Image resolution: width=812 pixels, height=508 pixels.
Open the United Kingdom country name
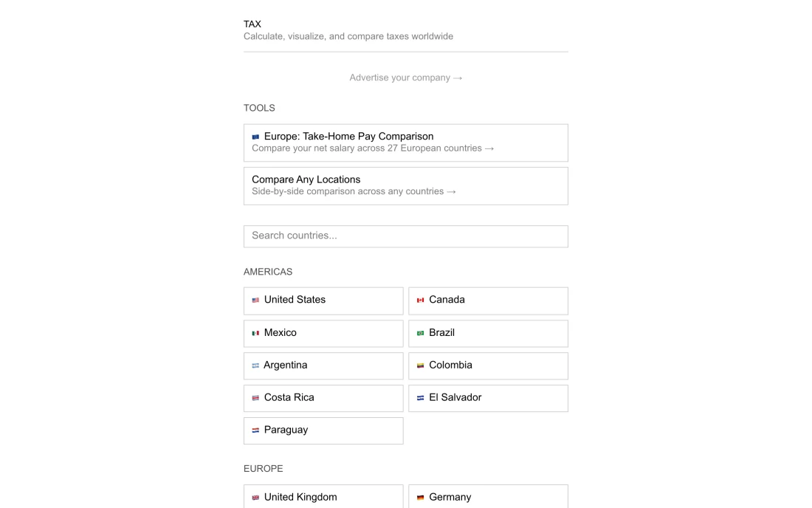300,497
